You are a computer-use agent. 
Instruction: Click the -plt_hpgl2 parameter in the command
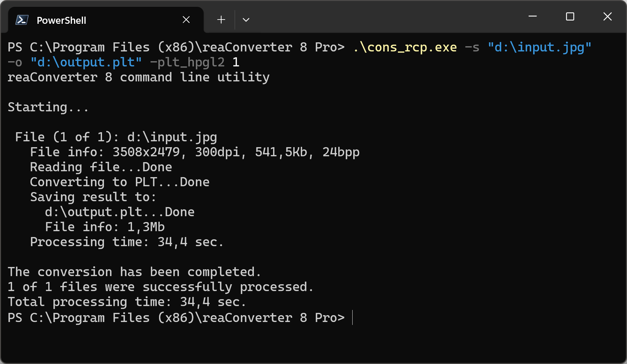[x=187, y=62]
